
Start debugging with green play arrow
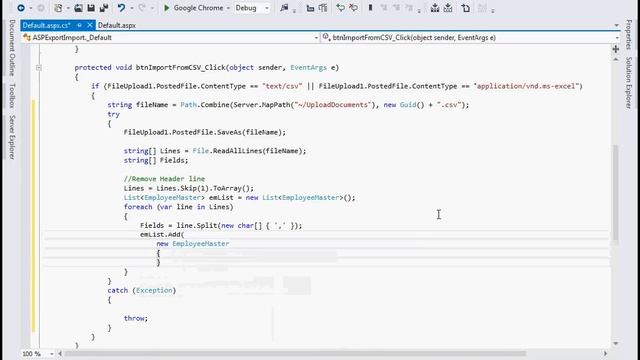167,8
